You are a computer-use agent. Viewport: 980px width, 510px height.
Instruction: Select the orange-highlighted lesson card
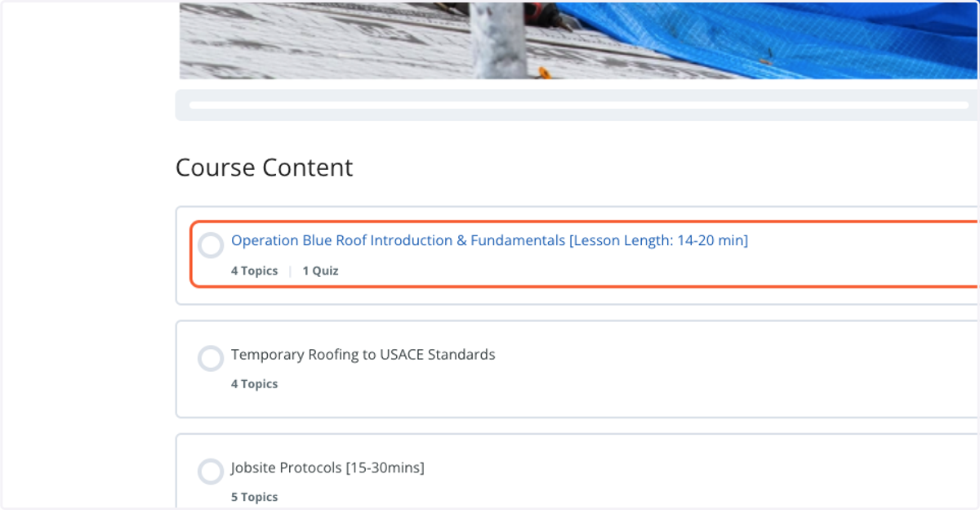coord(584,254)
